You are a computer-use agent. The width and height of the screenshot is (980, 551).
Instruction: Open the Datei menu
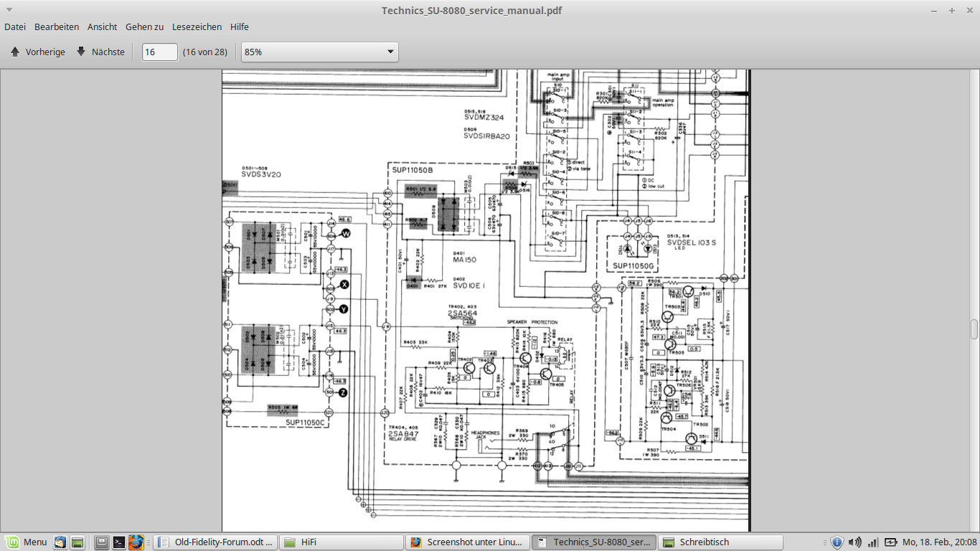tap(15, 27)
